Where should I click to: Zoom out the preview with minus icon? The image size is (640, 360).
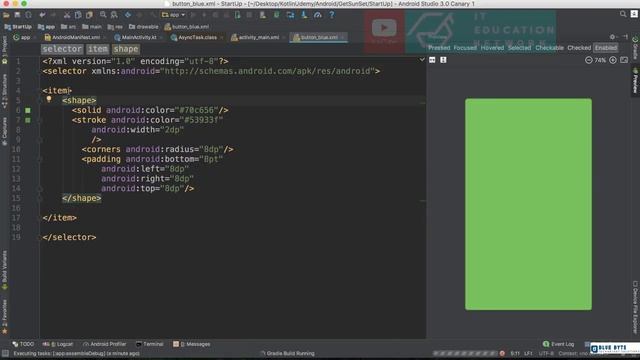(x=589, y=60)
